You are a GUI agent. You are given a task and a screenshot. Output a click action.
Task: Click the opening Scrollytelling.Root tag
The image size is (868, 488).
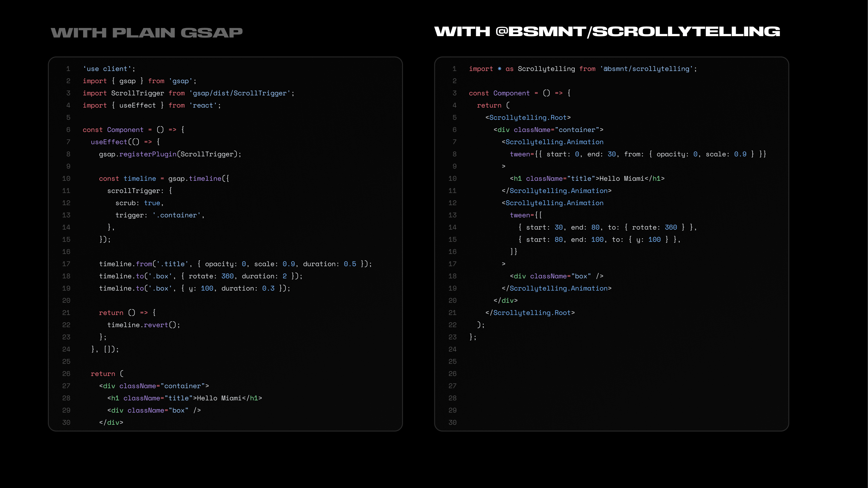click(528, 117)
